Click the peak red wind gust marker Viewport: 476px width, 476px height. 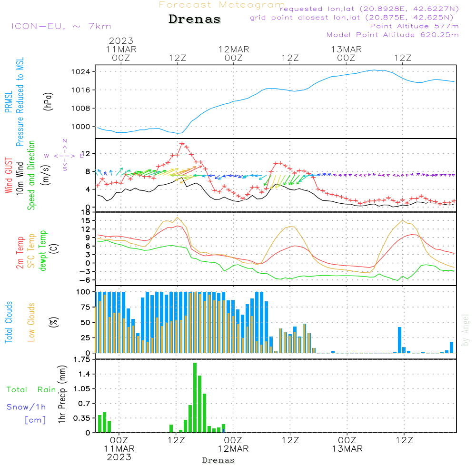[x=182, y=143]
